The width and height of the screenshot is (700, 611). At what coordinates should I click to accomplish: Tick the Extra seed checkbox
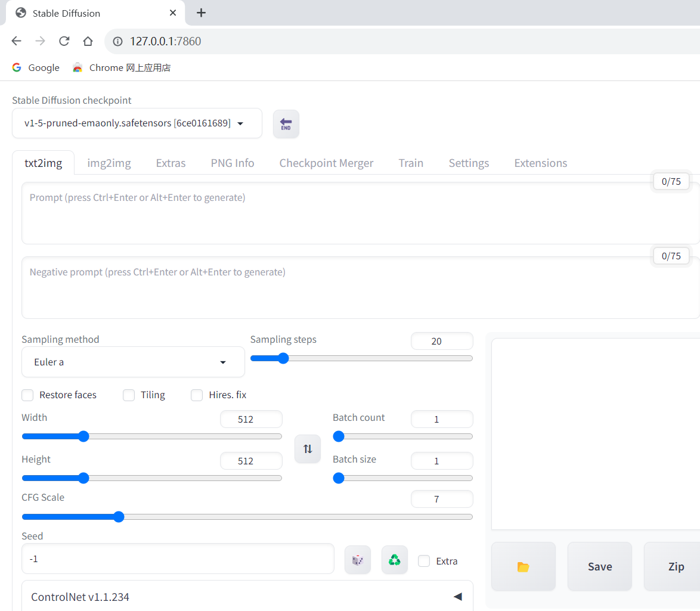(x=424, y=561)
